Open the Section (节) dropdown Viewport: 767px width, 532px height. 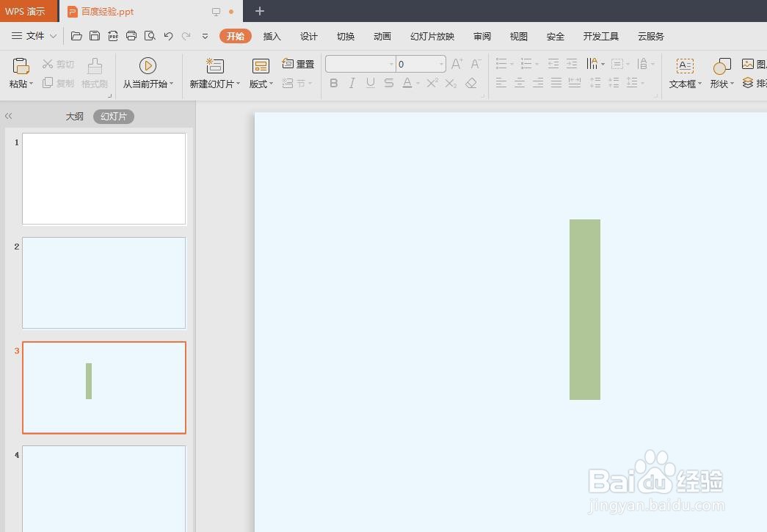tap(297, 83)
